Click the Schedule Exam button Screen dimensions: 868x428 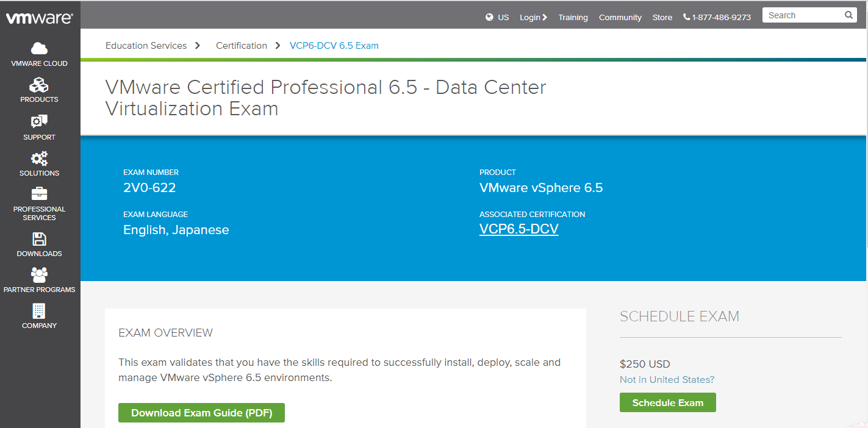[x=668, y=402]
